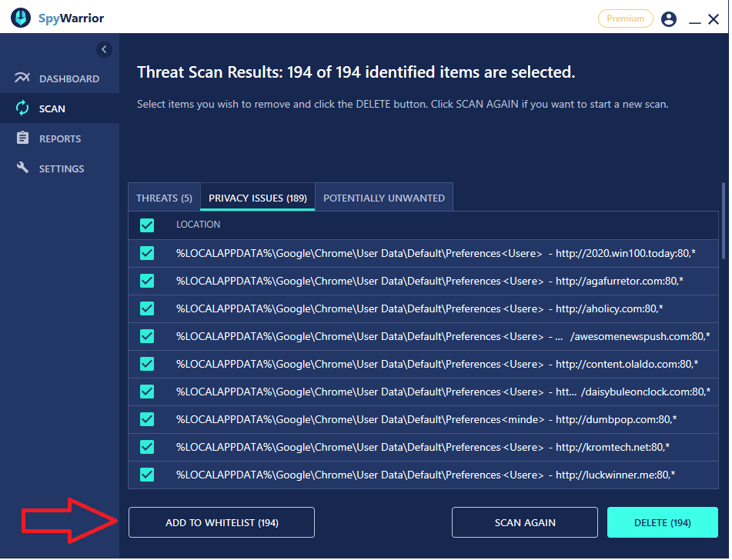This screenshot has height=560, width=732.
Task: Select the http://2020.win100.today:80,* entry text
Action: pos(626,253)
